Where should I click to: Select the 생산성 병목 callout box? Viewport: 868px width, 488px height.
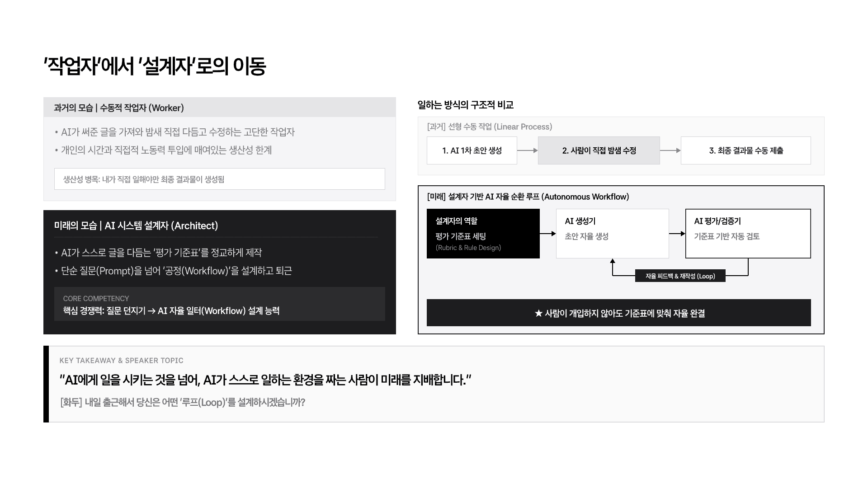220,179
